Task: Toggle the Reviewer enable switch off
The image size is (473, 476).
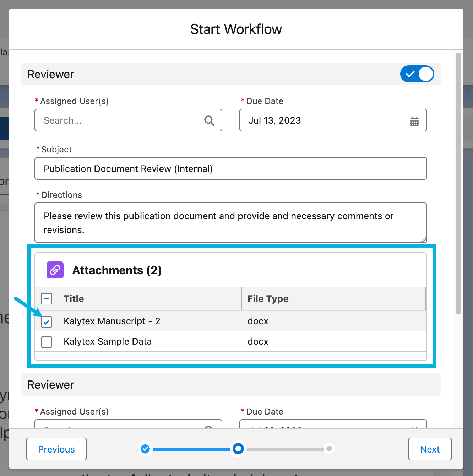Action: (417, 74)
